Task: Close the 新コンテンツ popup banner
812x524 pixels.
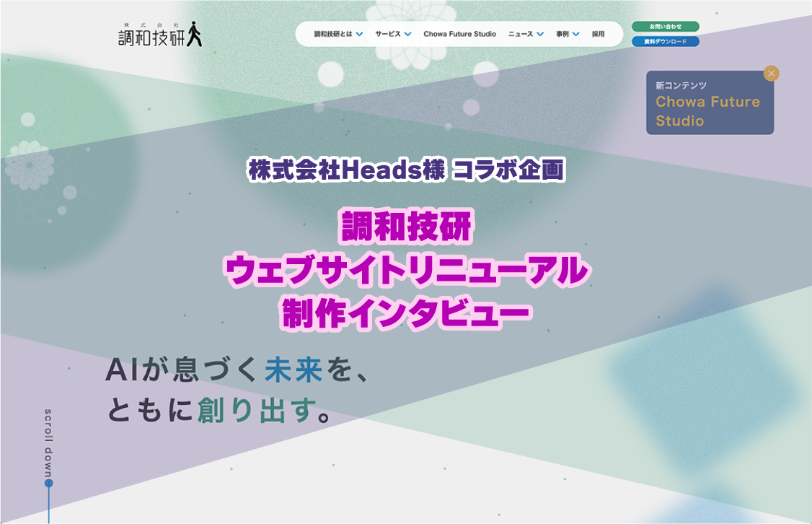Action: click(772, 73)
